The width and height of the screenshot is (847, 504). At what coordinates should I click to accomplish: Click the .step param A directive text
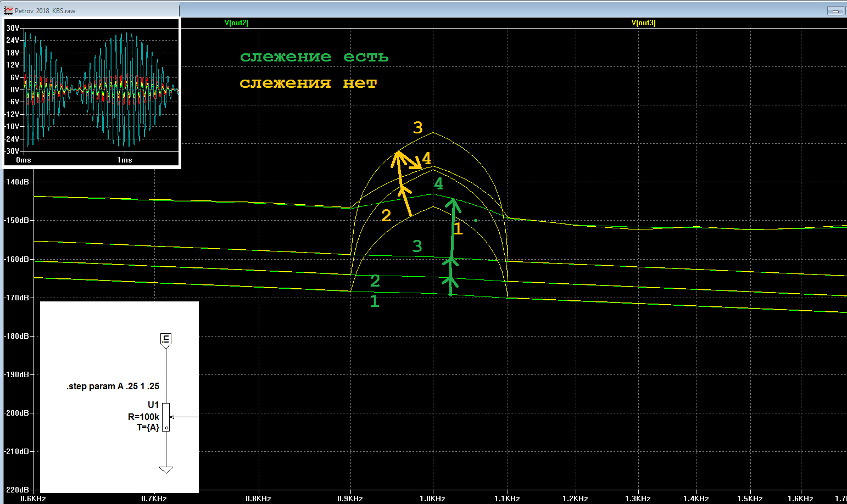113,387
